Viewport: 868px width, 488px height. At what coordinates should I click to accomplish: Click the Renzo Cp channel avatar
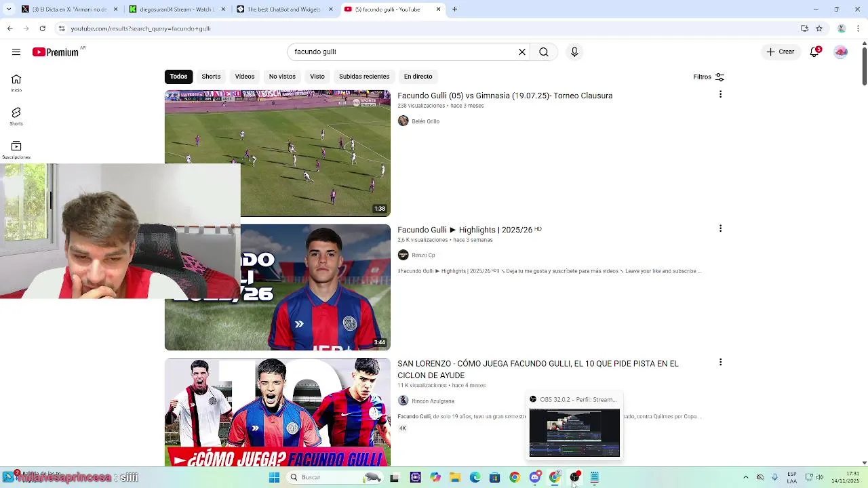coord(403,255)
